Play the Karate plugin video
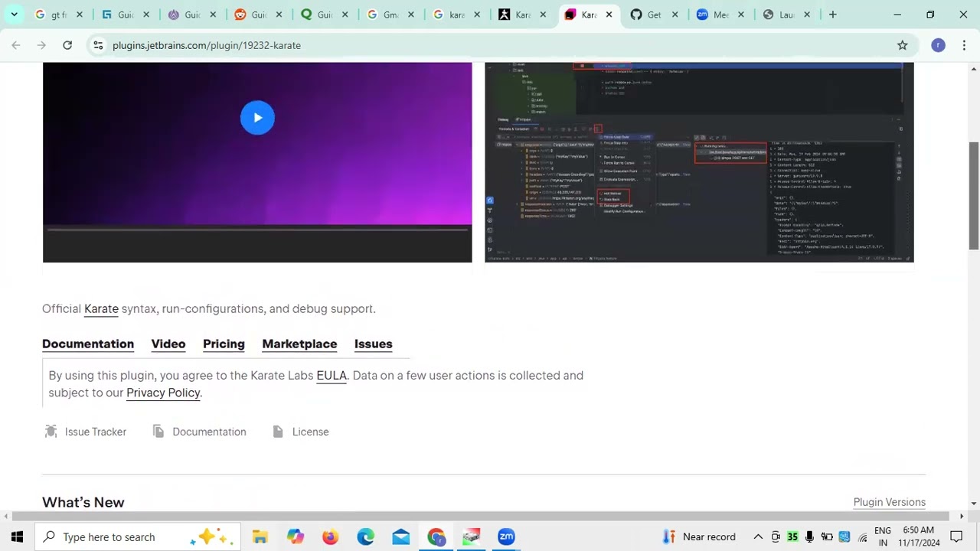Screen dimensions: 980x551 coord(257,118)
